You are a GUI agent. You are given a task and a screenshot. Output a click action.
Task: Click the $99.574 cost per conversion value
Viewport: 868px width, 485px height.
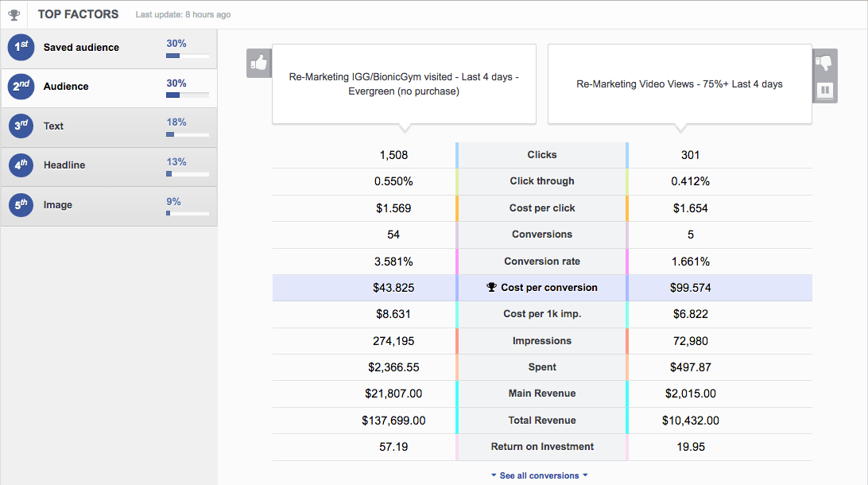[690, 288]
